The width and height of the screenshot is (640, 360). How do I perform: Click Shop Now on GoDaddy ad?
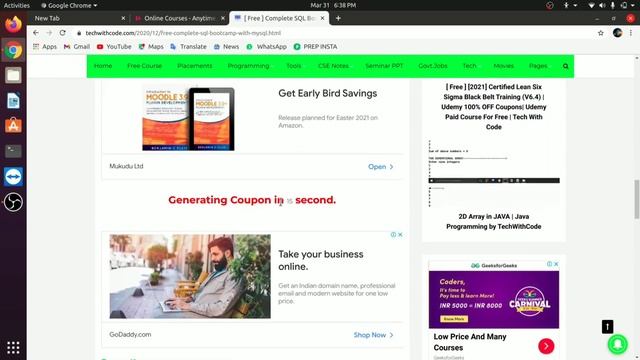point(373,335)
